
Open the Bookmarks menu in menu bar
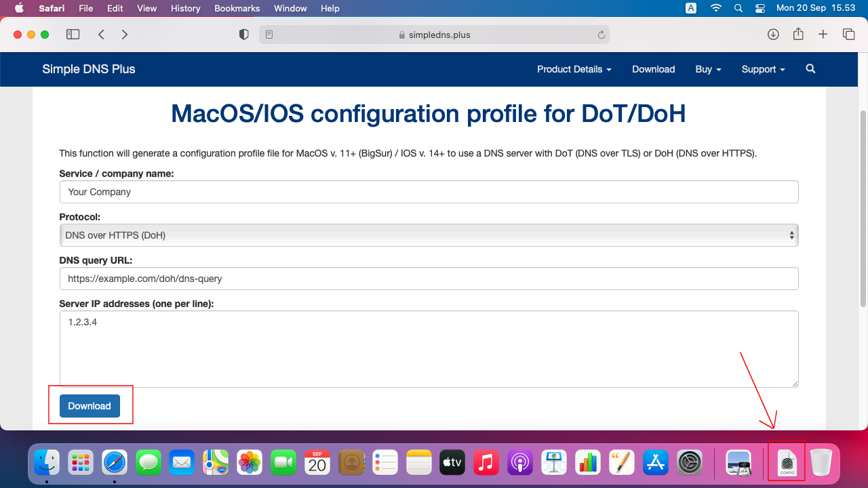pyautogui.click(x=237, y=8)
